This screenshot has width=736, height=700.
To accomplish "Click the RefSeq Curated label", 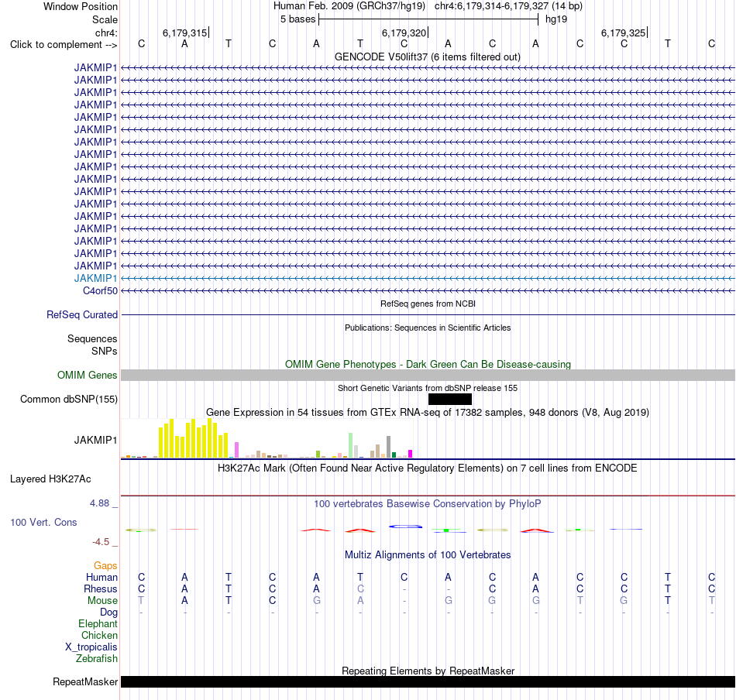I will (82, 315).
